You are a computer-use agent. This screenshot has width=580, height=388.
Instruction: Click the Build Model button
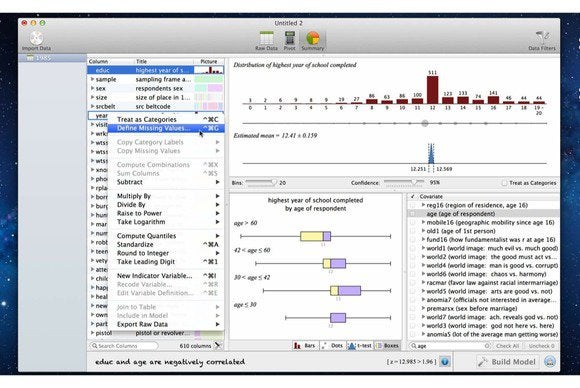point(507,362)
